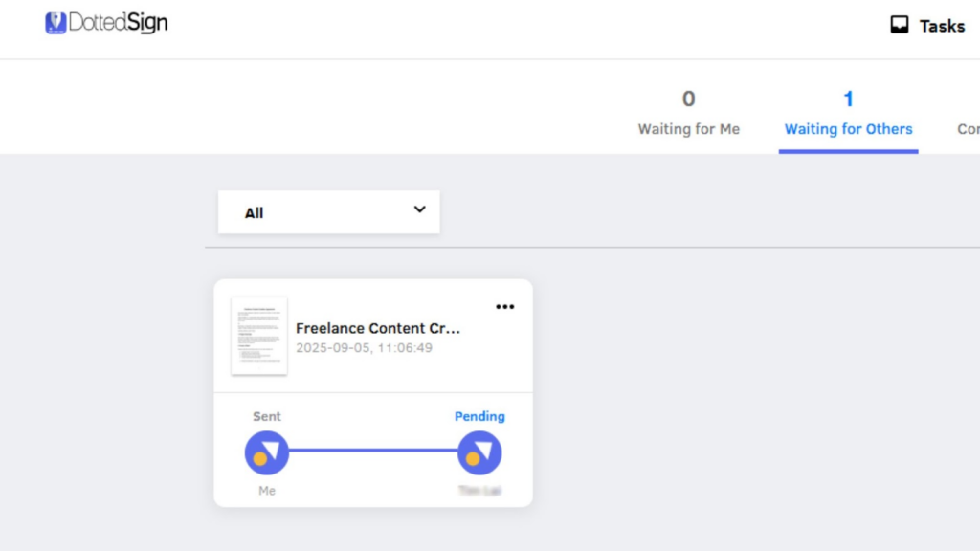Image resolution: width=980 pixels, height=551 pixels.
Task: Click the Tasks label in the header
Action: pos(942,26)
